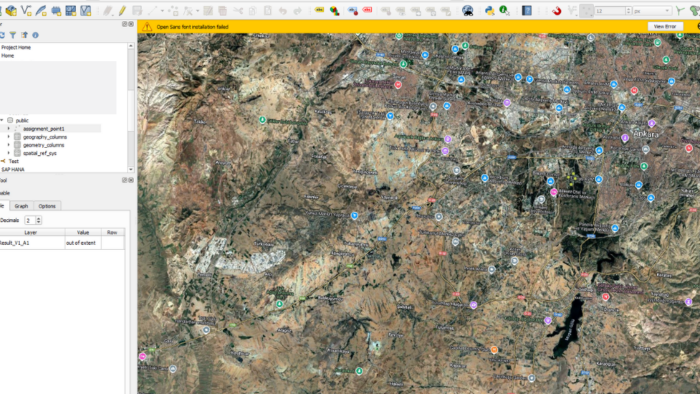
Task: Click the red abc label highlight icon
Action: coord(367,10)
